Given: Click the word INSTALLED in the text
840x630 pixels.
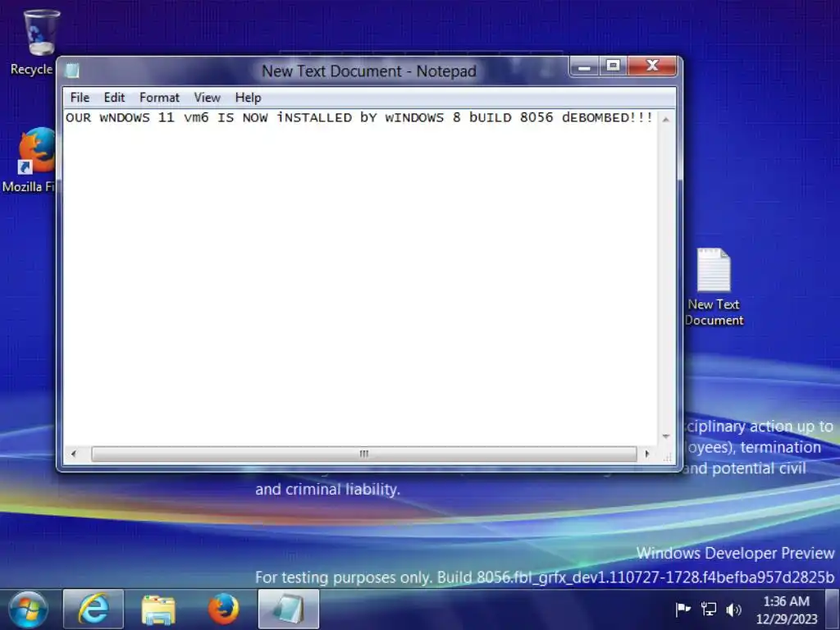Looking at the screenshot, I should click(x=314, y=118).
